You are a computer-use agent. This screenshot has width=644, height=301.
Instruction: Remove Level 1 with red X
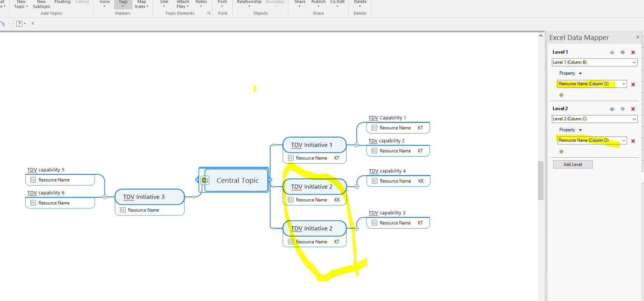click(633, 52)
